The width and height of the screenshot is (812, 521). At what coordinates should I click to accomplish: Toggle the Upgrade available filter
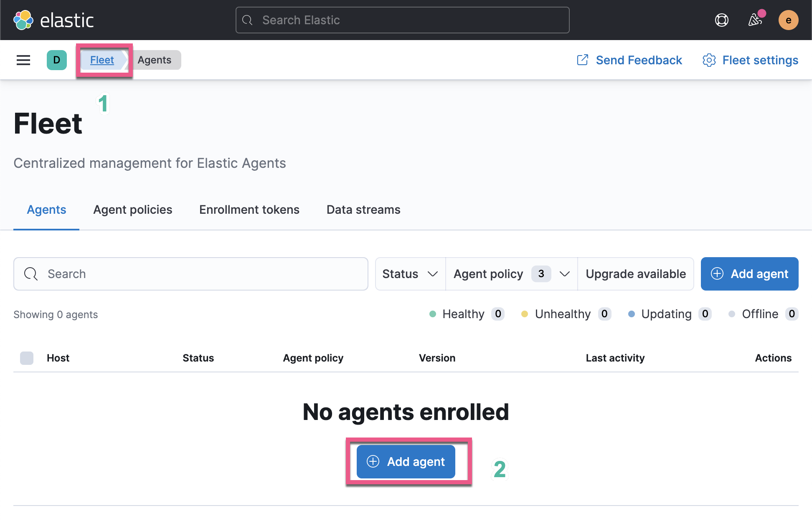coord(636,274)
